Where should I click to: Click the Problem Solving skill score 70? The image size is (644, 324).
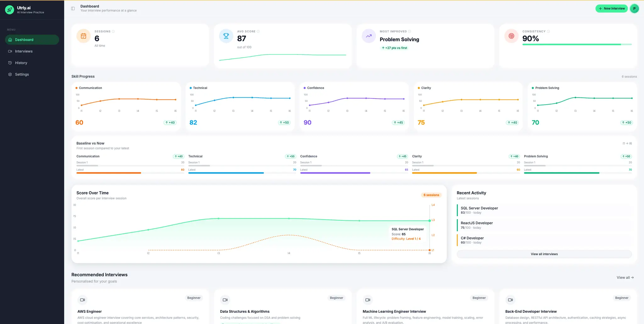pyautogui.click(x=536, y=123)
